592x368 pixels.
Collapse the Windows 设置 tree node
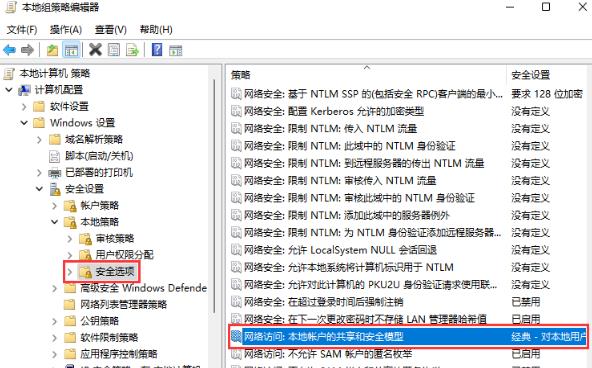click(24, 123)
